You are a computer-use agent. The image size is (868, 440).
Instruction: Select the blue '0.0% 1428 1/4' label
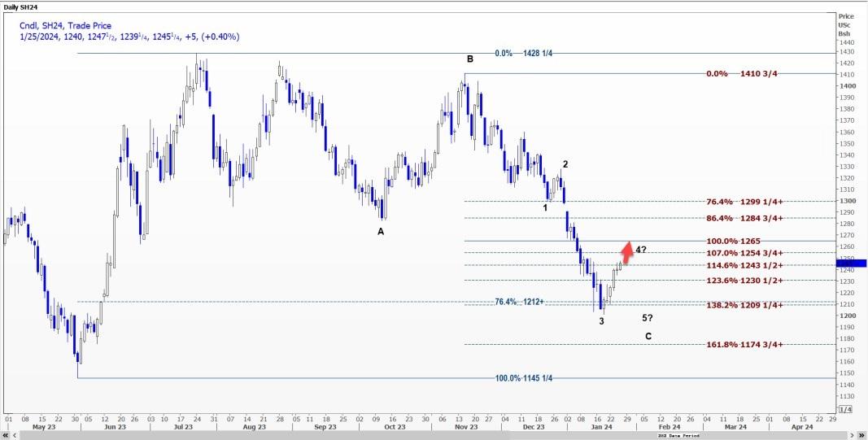pyautogui.click(x=524, y=53)
